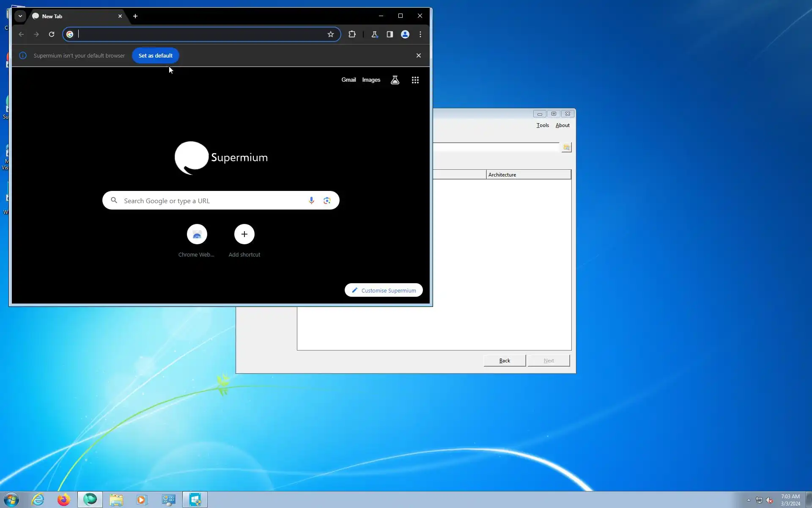812x508 pixels.
Task: Click the Customise Supermium button
Action: [384, 290]
